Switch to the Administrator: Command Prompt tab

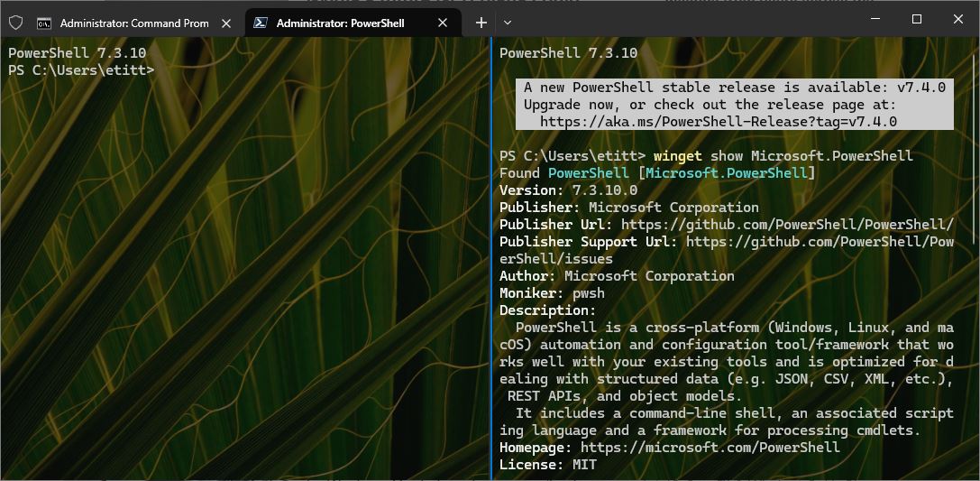point(133,23)
